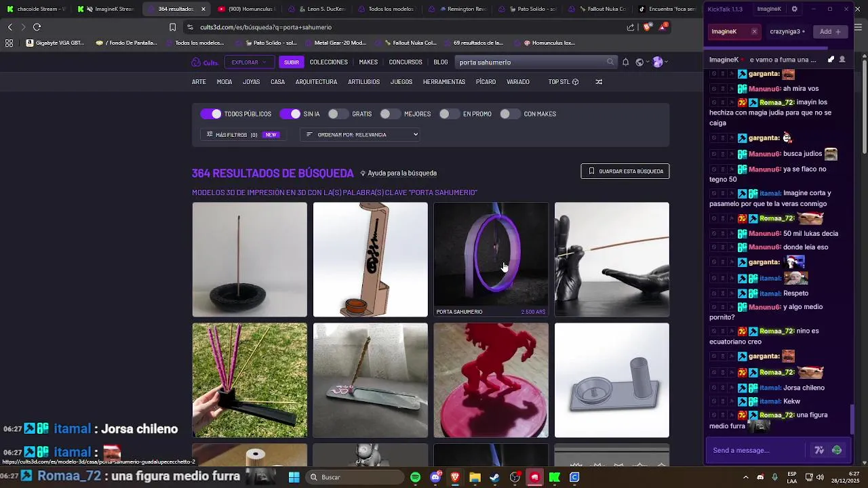Open the Blog menu item

tap(441, 62)
